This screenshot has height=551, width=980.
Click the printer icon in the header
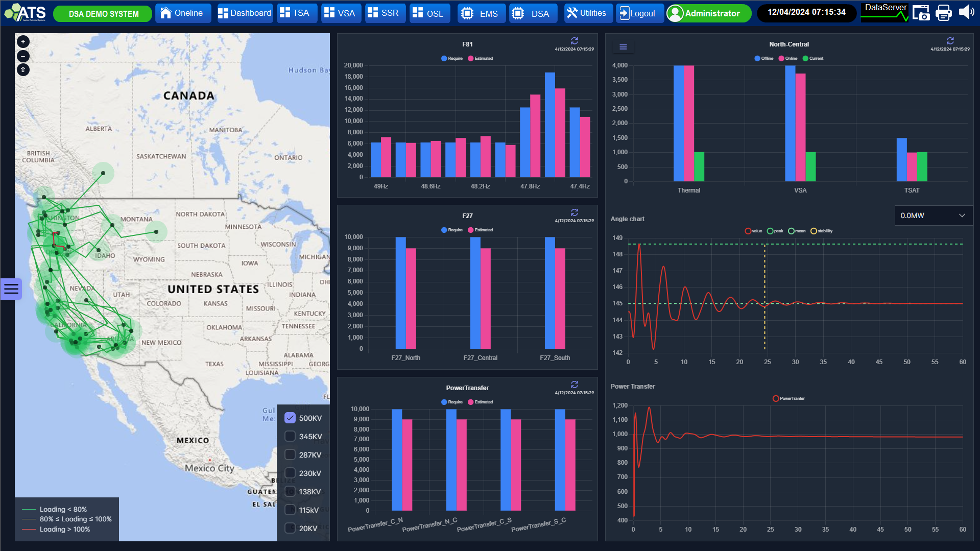point(943,13)
